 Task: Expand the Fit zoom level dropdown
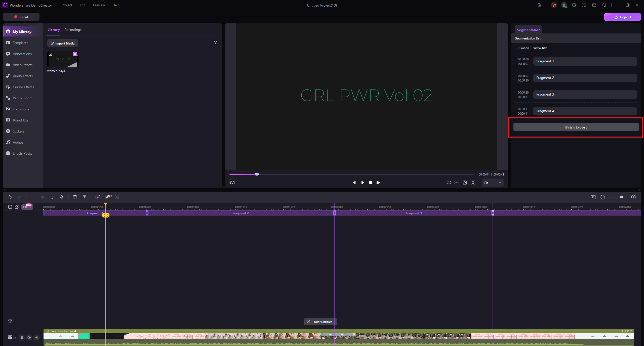click(x=493, y=183)
